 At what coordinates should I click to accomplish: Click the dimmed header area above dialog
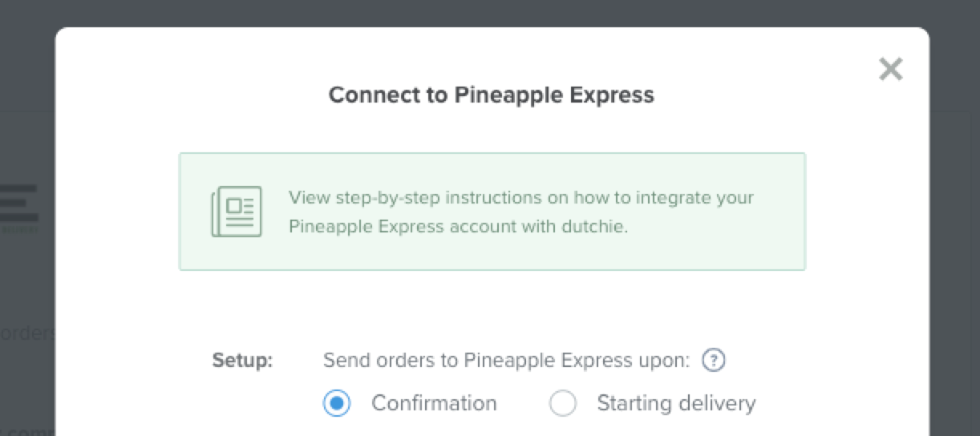coord(490,13)
